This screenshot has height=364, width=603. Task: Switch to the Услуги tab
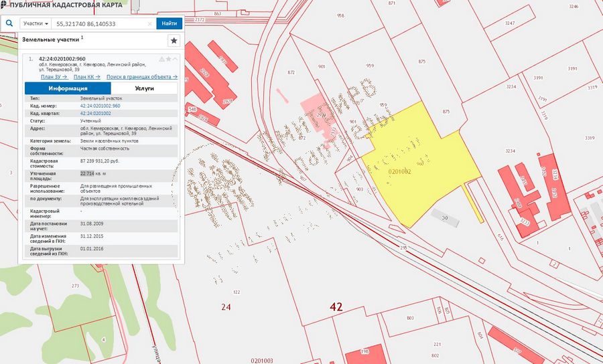(x=144, y=88)
